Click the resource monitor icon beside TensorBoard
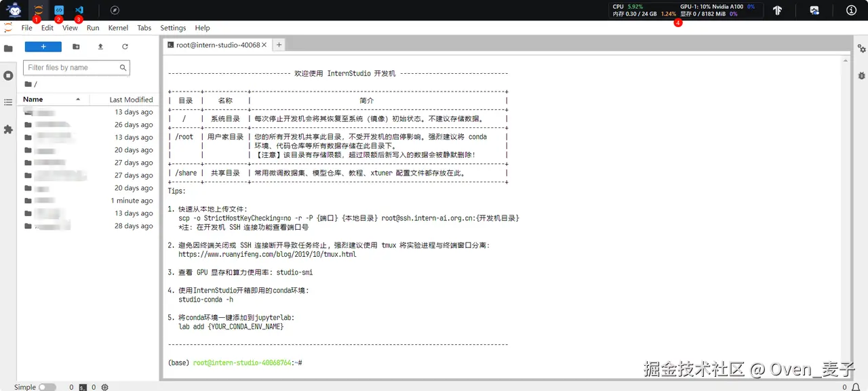Screen dimensions: 868x391 click(x=814, y=10)
